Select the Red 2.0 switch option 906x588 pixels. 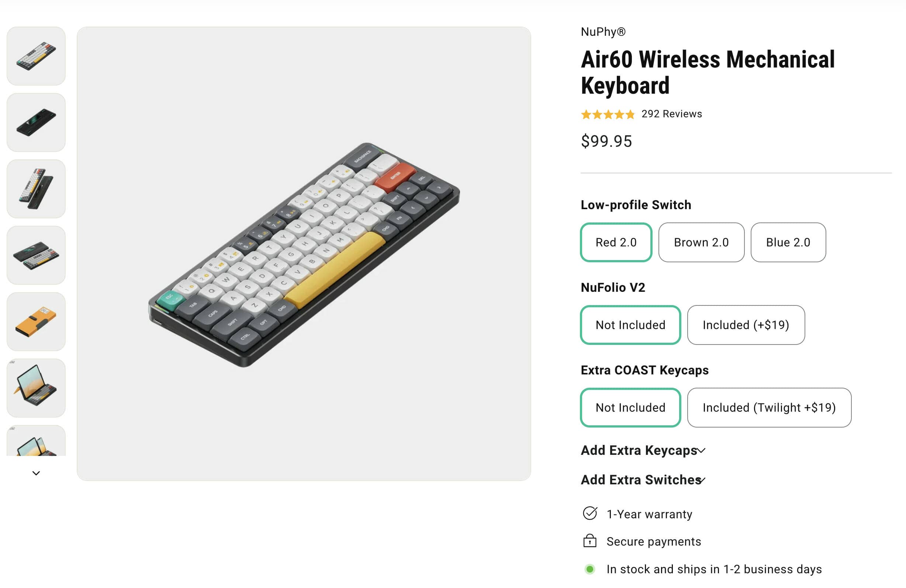(616, 242)
